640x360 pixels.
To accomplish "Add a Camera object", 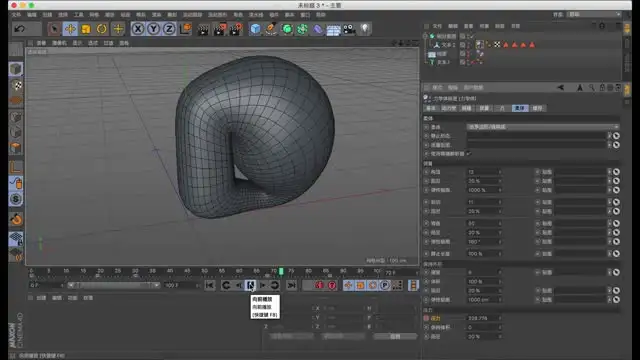I will [349, 29].
